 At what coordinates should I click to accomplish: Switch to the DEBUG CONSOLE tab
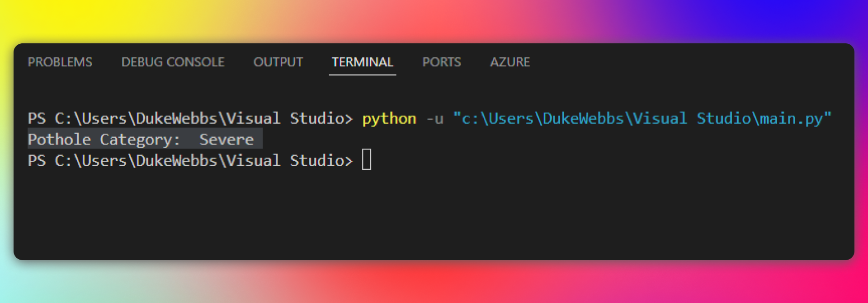[x=173, y=62]
